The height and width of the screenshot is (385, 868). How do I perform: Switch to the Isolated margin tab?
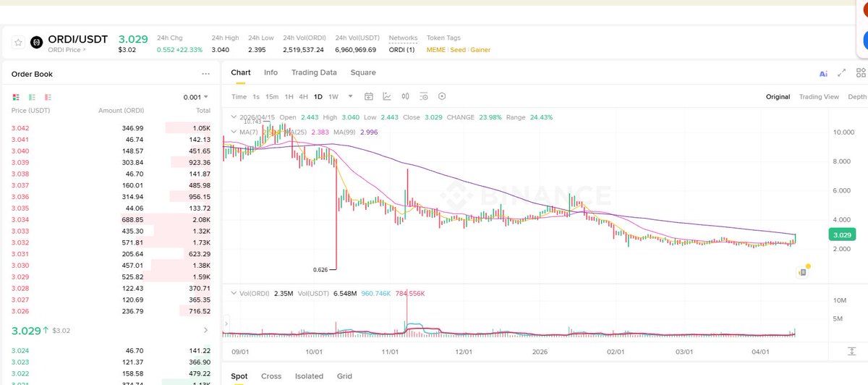pos(309,376)
